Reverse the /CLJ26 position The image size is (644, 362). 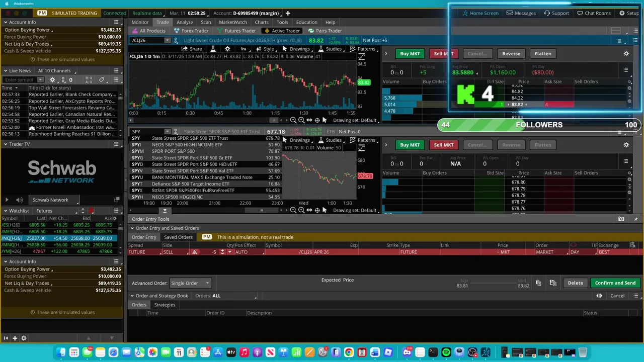click(511, 53)
